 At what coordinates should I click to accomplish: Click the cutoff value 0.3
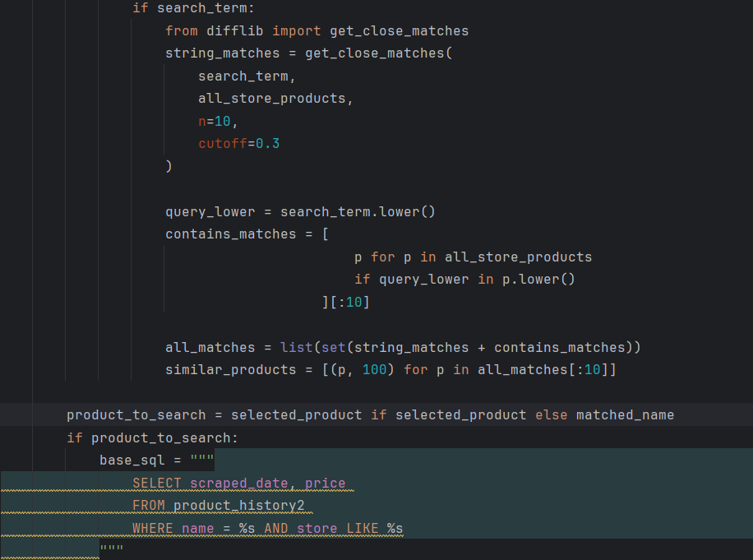click(267, 143)
